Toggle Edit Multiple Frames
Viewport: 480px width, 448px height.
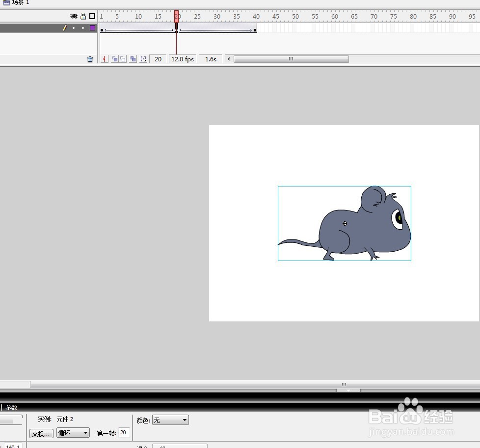point(133,59)
